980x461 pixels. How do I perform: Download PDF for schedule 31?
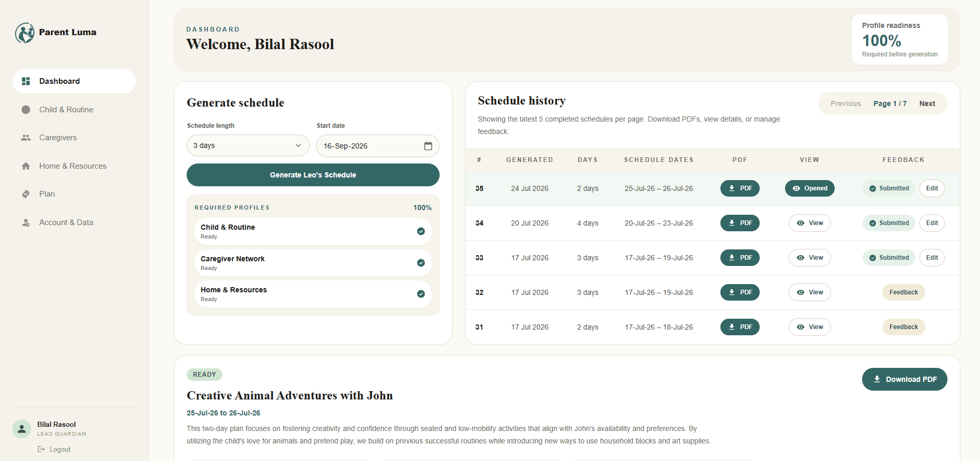[x=740, y=327]
